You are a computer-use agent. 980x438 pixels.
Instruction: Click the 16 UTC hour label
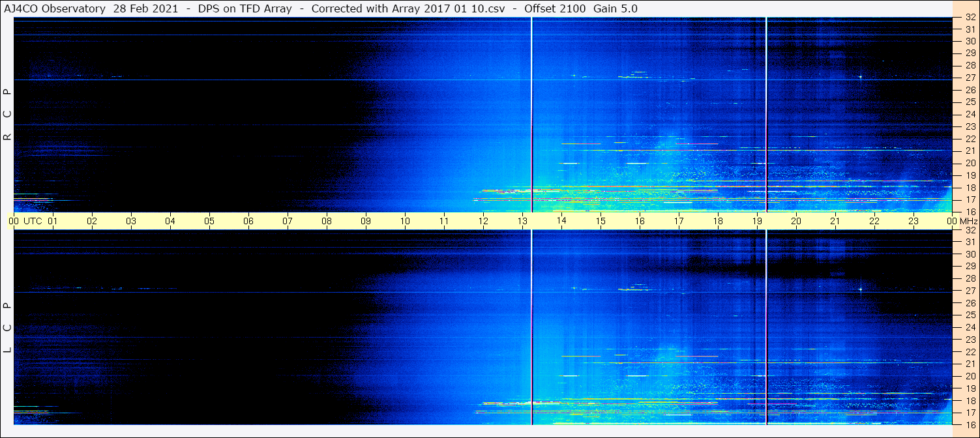[x=640, y=221]
